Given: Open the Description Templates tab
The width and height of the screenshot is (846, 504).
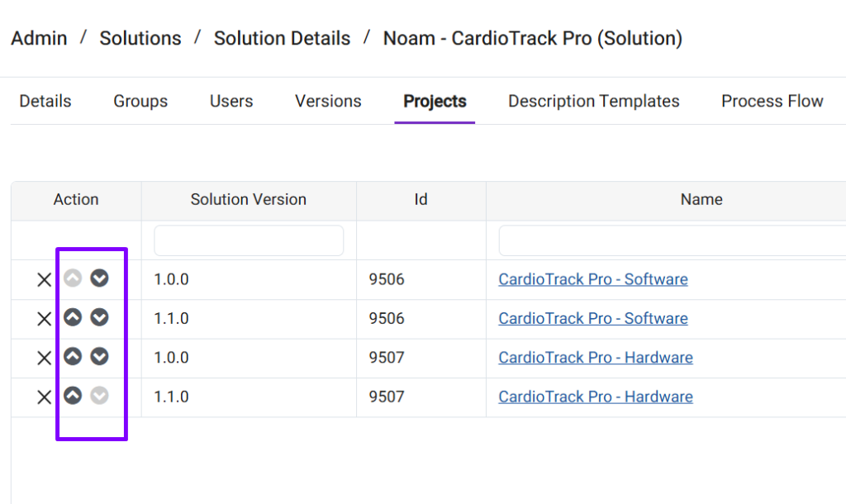Looking at the screenshot, I should pos(593,102).
